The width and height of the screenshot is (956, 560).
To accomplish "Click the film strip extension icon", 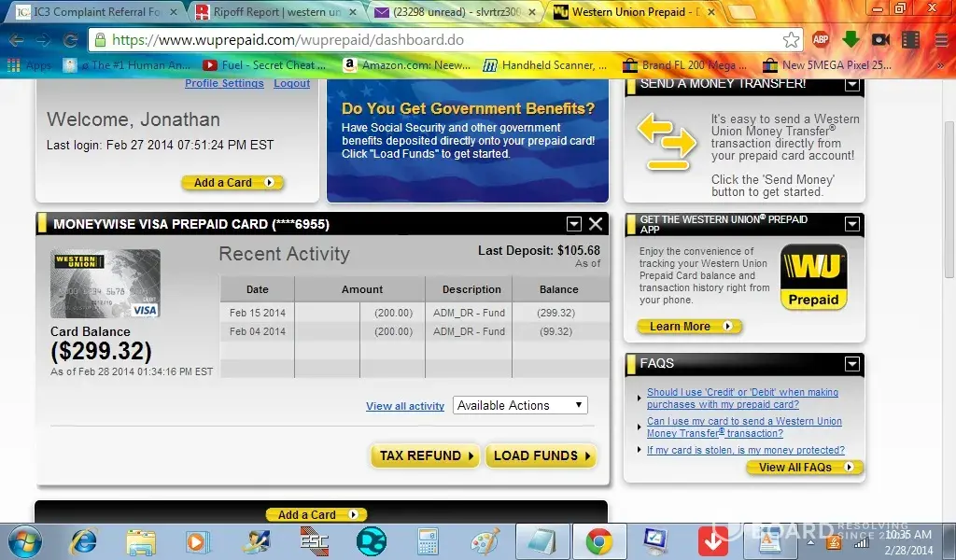I will click(x=910, y=39).
